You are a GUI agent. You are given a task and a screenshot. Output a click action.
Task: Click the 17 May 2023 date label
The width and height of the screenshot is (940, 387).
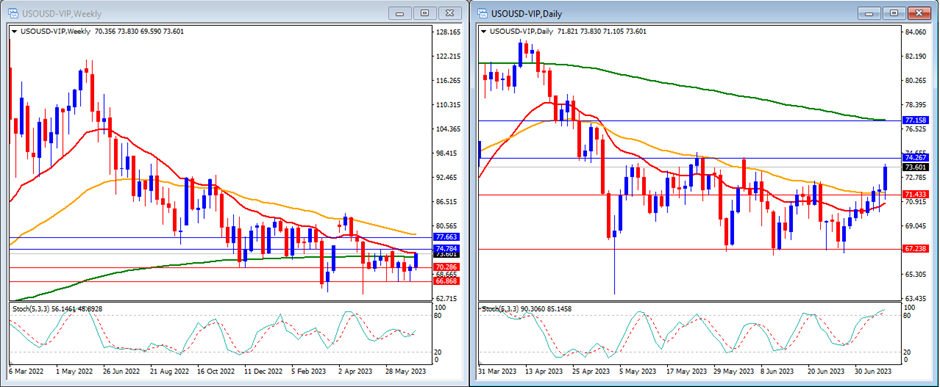pyautogui.click(x=687, y=371)
